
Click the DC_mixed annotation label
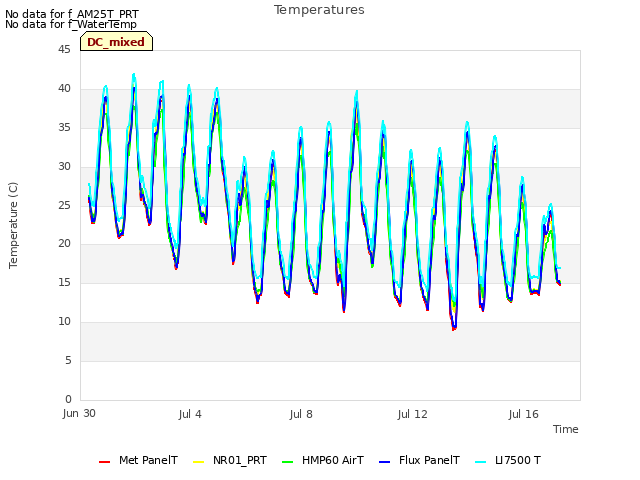[116, 42]
